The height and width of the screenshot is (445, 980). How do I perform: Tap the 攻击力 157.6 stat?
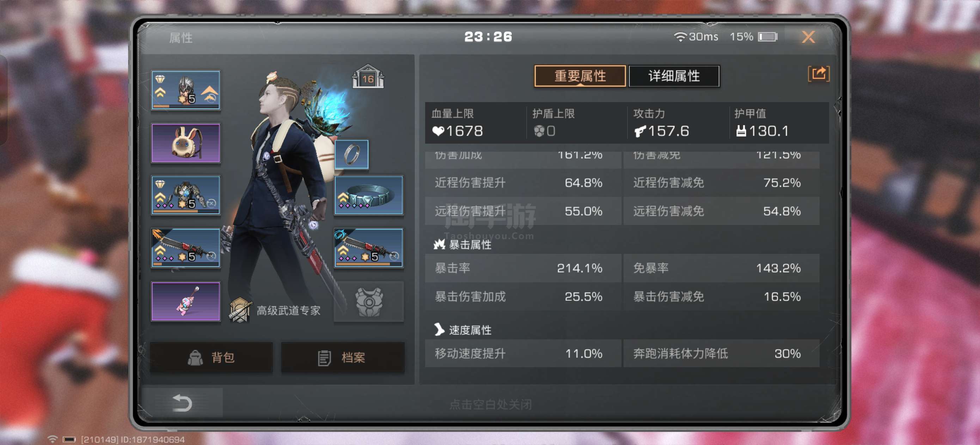661,123
